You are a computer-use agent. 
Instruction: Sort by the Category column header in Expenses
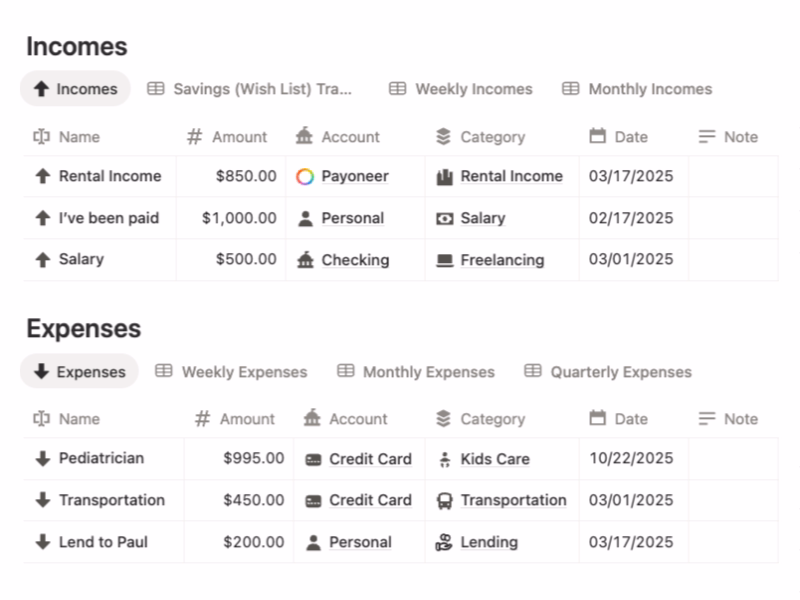[491, 419]
